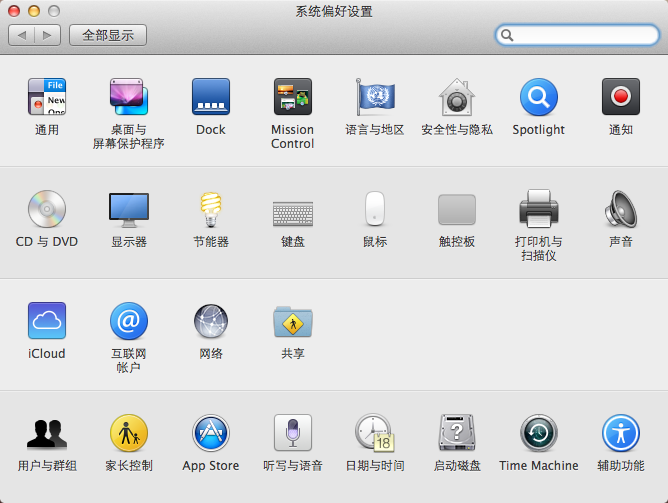Screen dimensions: 668x503
Task: Open 辅助功能 (Accessibility) icon
Action: pyautogui.click(x=621, y=433)
